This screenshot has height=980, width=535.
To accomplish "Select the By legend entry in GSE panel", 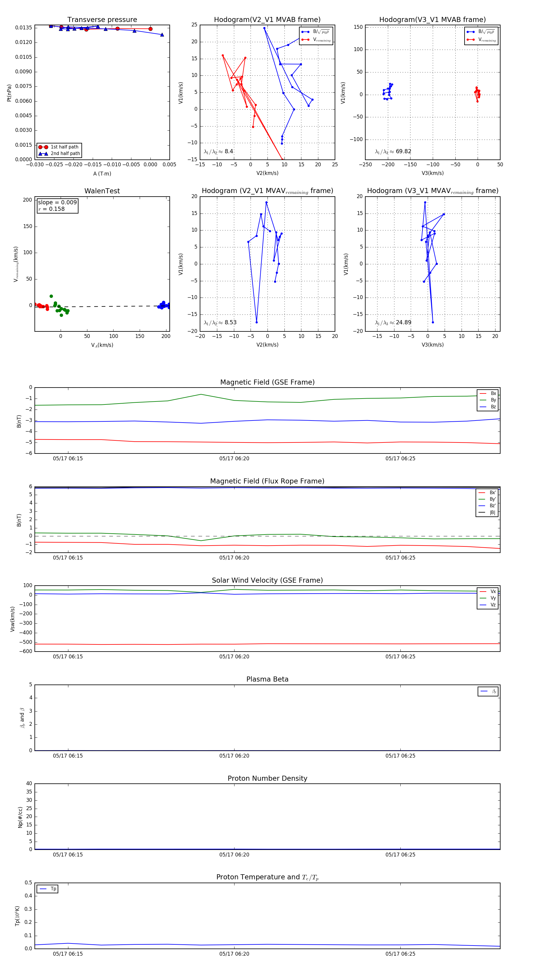I will pyautogui.click(x=488, y=400).
